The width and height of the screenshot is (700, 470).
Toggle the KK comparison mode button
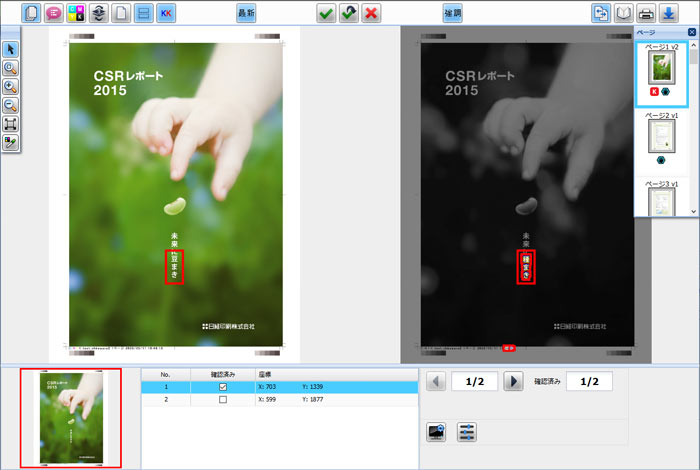pyautogui.click(x=166, y=13)
